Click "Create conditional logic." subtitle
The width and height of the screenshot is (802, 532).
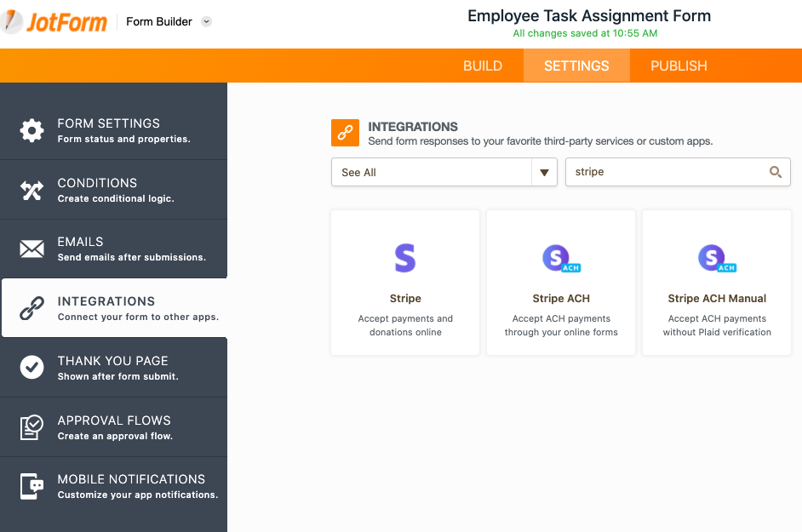[x=116, y=198]
